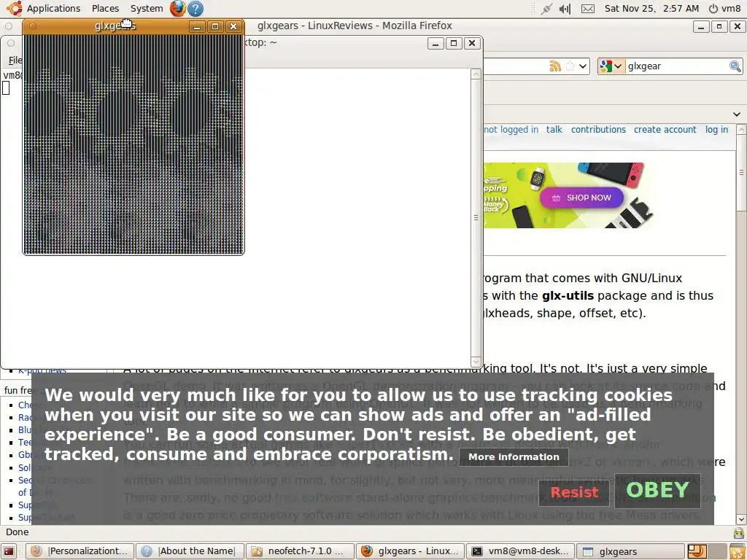
Task: Open the Help question-mark icon in panel
Action: pos(196,8)
